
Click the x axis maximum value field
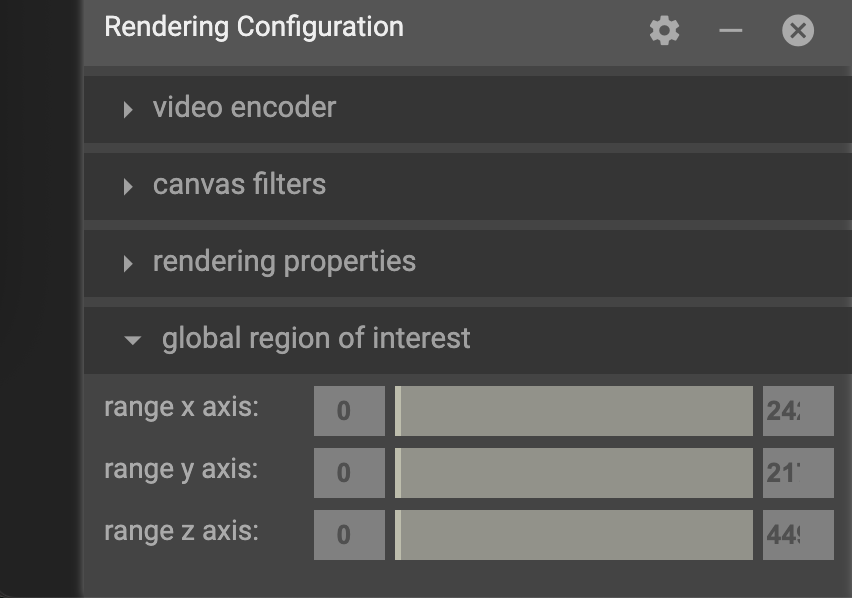coord(798,411)
